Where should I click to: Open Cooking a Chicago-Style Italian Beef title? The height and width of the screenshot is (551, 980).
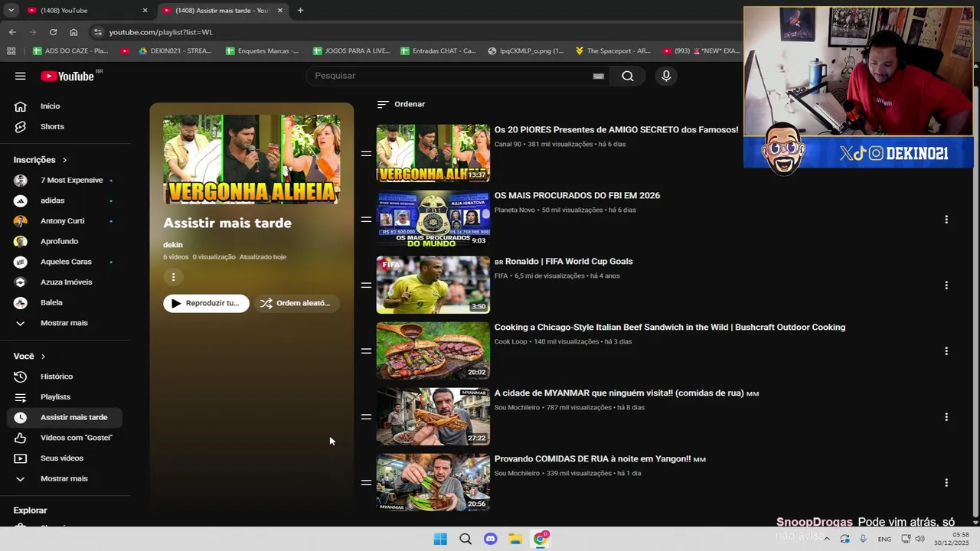670,327
